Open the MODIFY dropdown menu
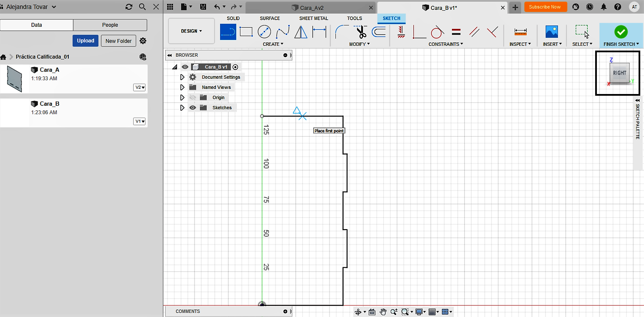The width and height of the screenshot is (644, 317). click(x=359, y=44)
